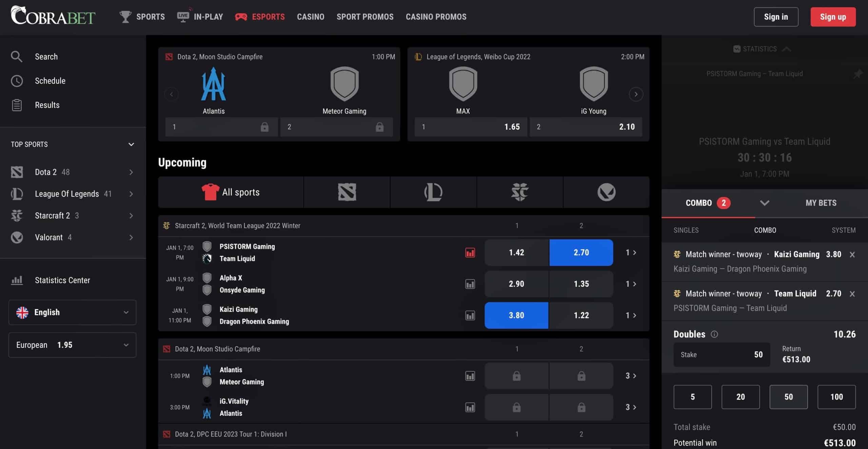Remove Kaizi Gaming selection from betslip

(x=852, y=255)
